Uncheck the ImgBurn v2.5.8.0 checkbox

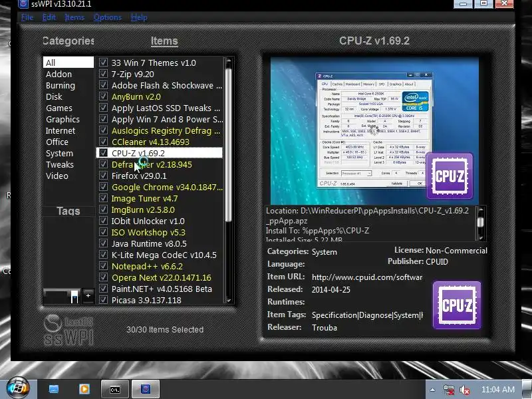click(103, 209)
